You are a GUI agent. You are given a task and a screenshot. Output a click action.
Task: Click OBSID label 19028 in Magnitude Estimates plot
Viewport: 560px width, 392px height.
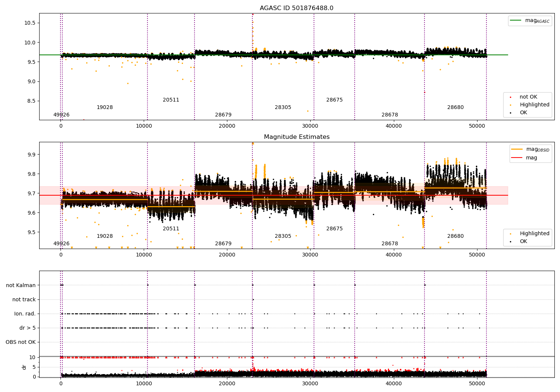point(105,236)
